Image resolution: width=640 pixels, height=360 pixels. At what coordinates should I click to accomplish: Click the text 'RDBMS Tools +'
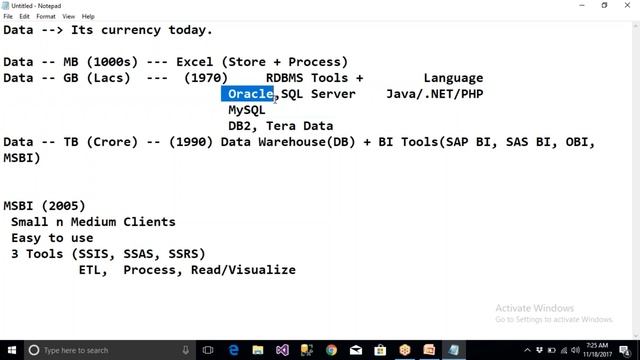pos(315,78)
